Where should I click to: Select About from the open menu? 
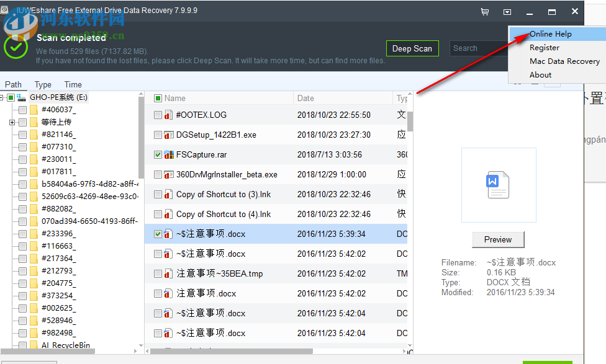point(543,74)
